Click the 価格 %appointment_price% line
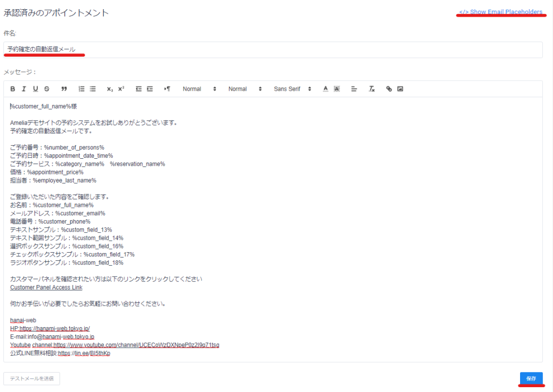Image resolution: width=553 pixels, height=392 pixels. click(x=46, y=172)
